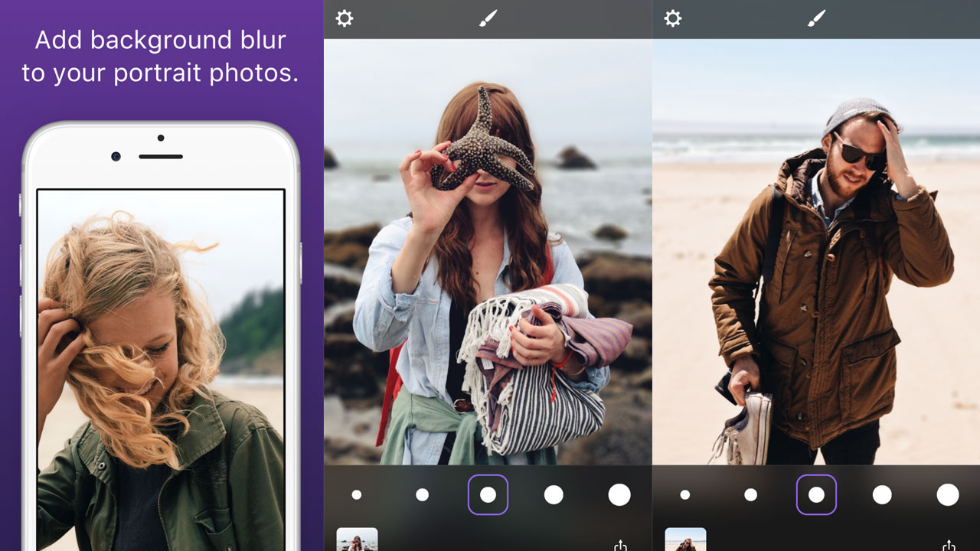Viewport: 980px width, 551px height.
Task: Choose fourth blur dot in beach man screen
Action: pyautogui.click(x=882, y=495)
